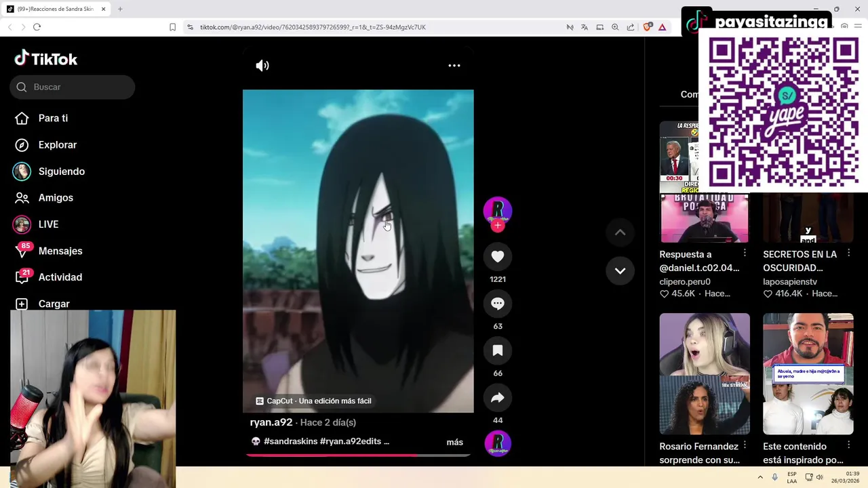Open the LIVE section
This screenshot has width=868, height=488.
(48, 224)
